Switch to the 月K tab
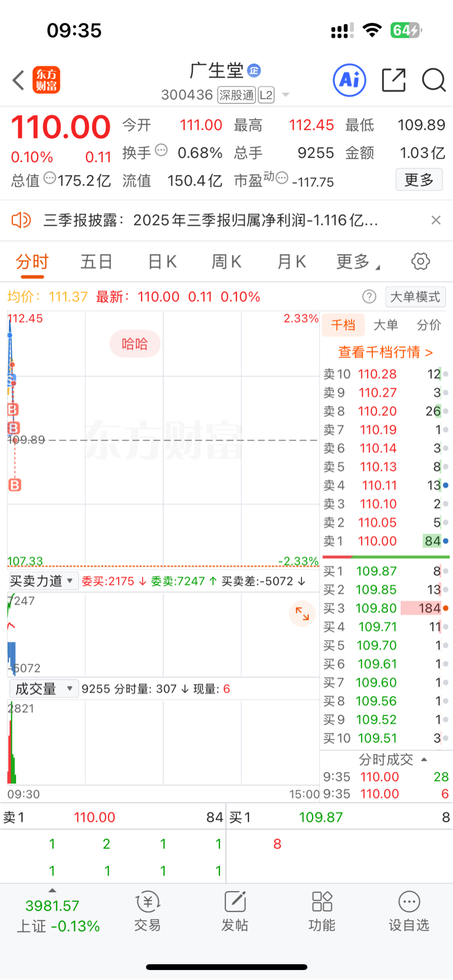Image resolution: width=453 pixels, height=980 pixels. coord(292,262)
